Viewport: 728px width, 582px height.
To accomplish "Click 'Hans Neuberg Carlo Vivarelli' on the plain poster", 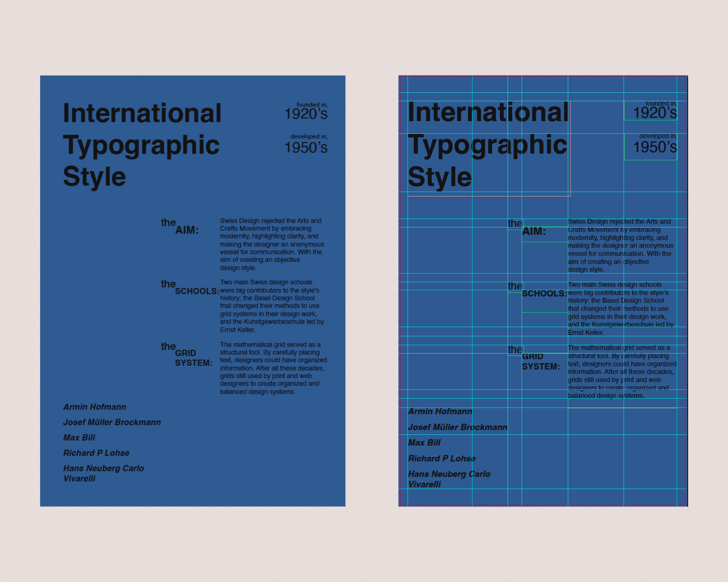I will click(x=104, y=473).
